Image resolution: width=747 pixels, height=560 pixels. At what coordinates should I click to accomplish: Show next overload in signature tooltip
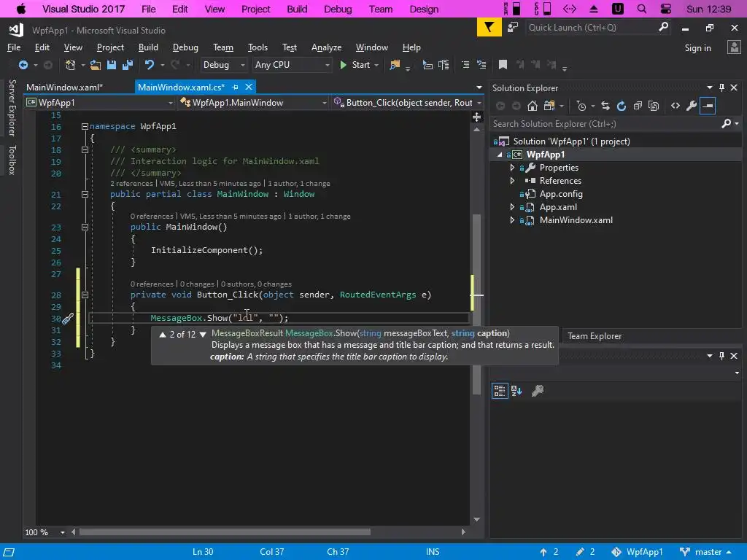point(203,334)
